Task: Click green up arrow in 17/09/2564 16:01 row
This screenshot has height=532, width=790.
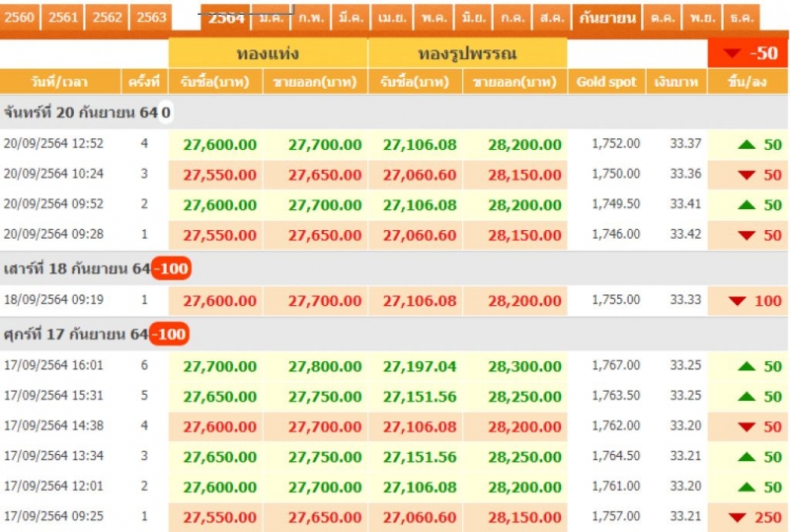Action: [x=747, y=366]
